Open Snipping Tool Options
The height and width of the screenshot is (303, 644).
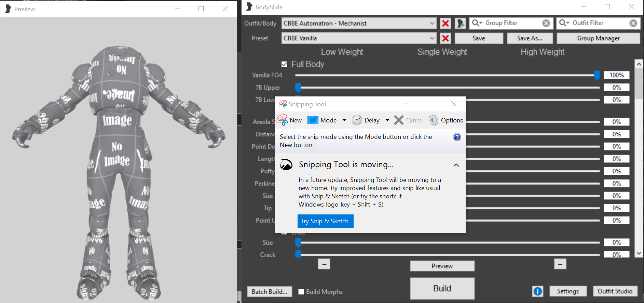(446, 120)
